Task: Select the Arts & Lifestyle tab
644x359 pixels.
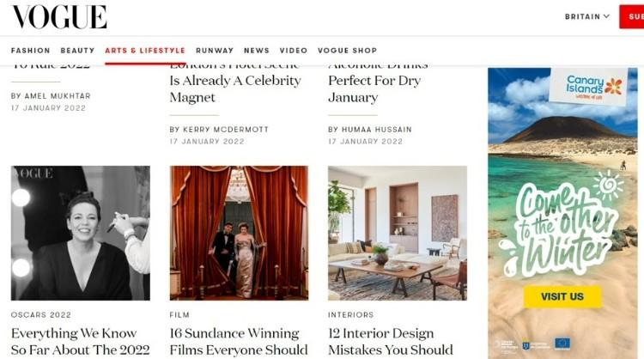Action: coord(145,51)
